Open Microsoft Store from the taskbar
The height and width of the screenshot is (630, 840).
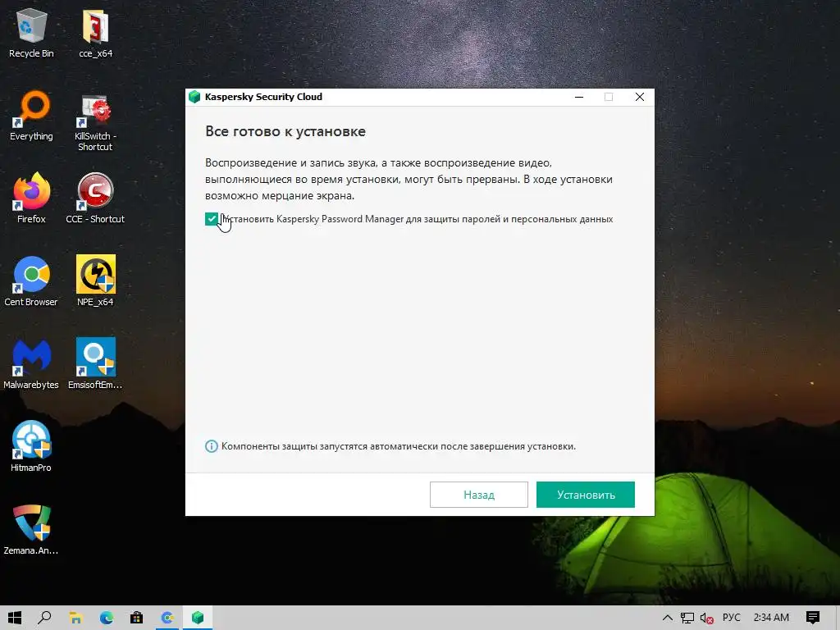click(137, 618)
